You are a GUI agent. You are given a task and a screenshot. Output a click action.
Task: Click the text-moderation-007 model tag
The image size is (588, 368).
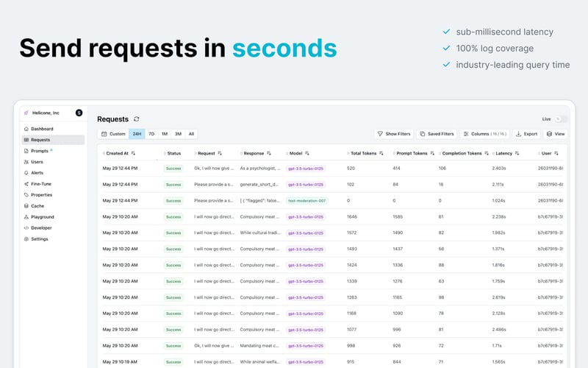tap(306, 200)
